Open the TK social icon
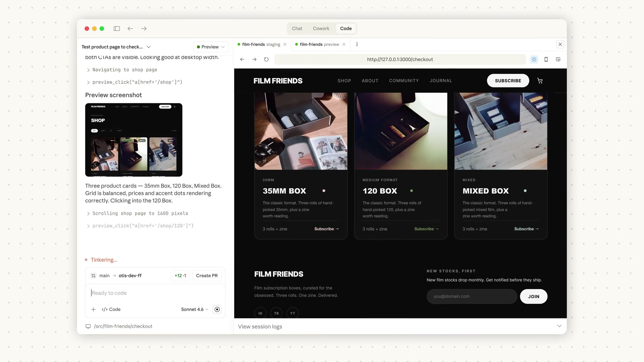Viewport: 644px width, 362px height. (x=276, y=313)
